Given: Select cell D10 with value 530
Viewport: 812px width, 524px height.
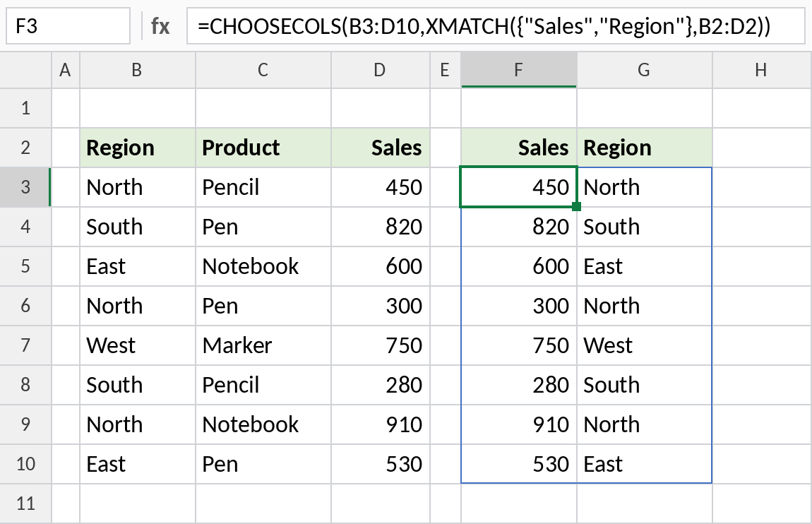Looking at the screenshot, I should pos(380,464).
